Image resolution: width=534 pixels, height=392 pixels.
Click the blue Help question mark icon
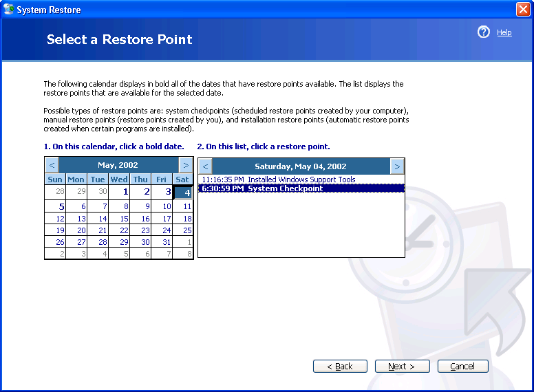484,32
